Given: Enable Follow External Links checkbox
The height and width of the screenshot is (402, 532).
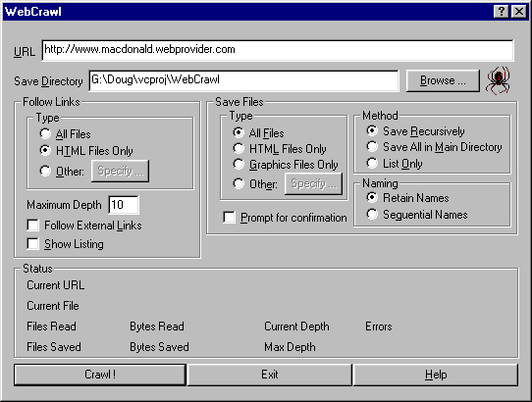Looking at the screenshot, I should tap(84, 226).
